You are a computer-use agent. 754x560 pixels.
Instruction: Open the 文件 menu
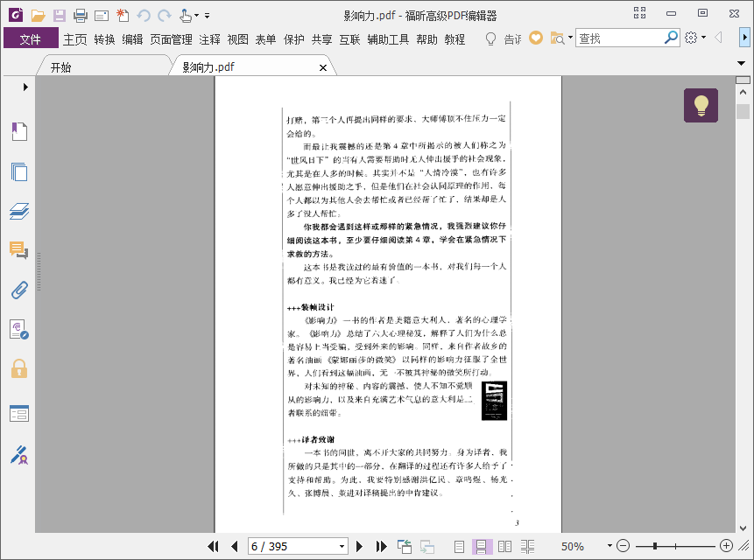point(31,38)
